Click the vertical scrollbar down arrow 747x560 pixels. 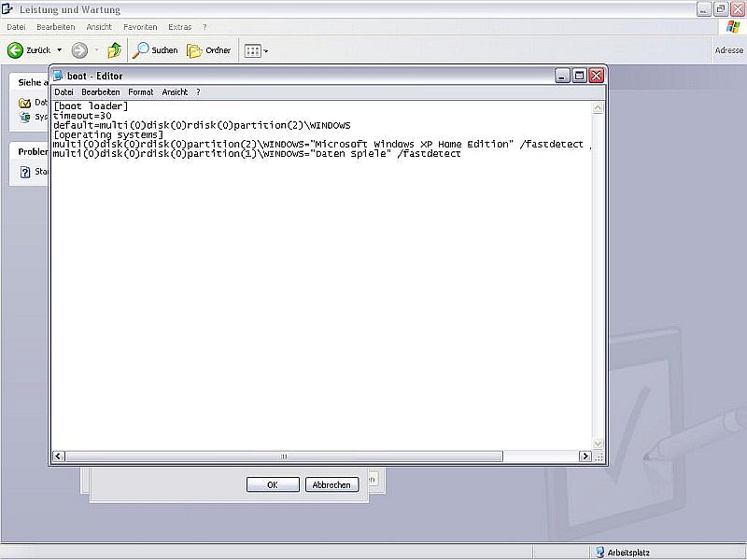coord(598,444)
